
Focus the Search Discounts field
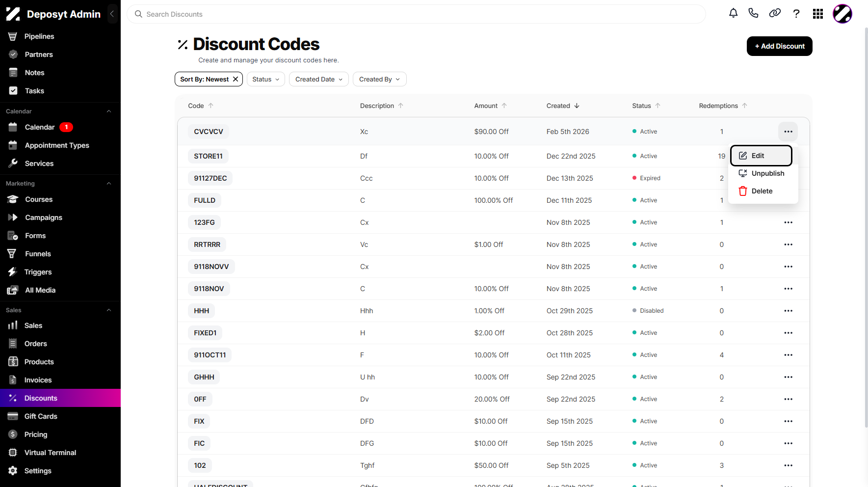coord(416,14)
